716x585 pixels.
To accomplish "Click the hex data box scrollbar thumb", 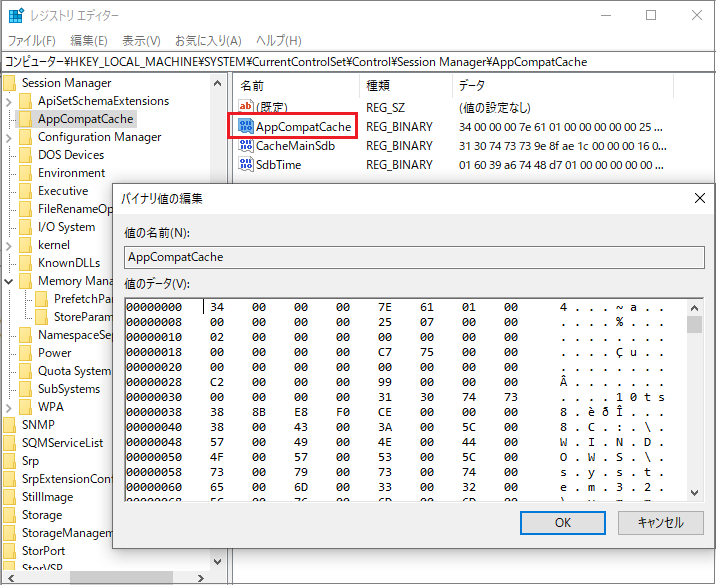I will click(x=695, y=325).
